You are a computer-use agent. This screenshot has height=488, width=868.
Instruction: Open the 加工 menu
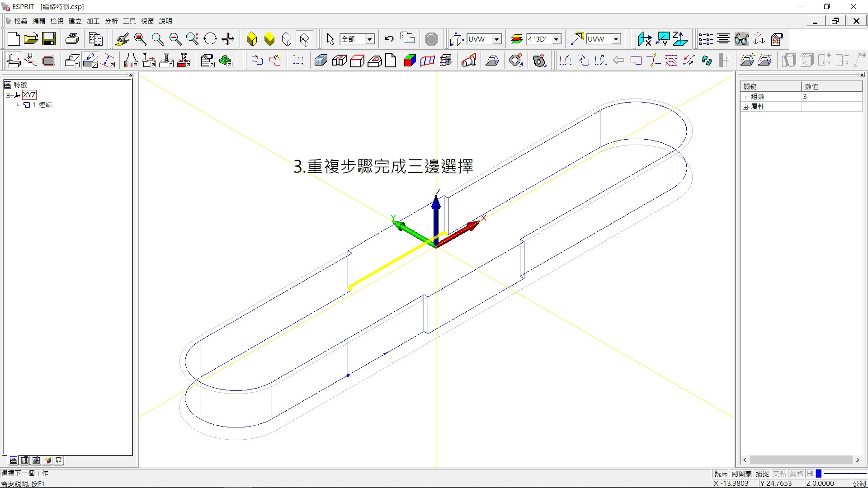click(93, 21)
